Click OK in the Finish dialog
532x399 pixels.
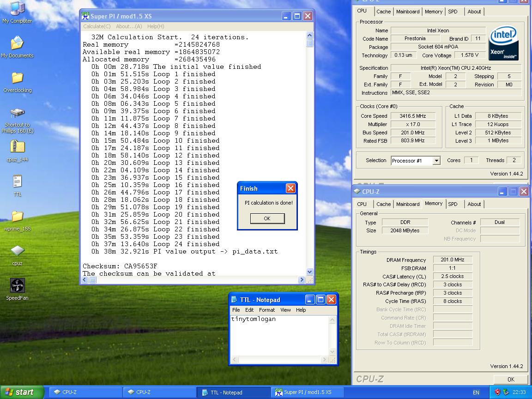coord(267,218)
